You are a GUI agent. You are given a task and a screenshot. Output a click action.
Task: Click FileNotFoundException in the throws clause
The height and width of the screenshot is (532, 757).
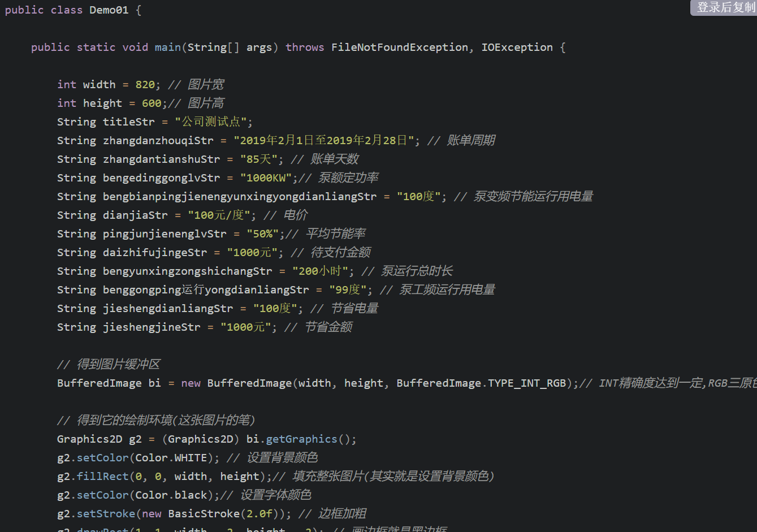coord(400,47)
